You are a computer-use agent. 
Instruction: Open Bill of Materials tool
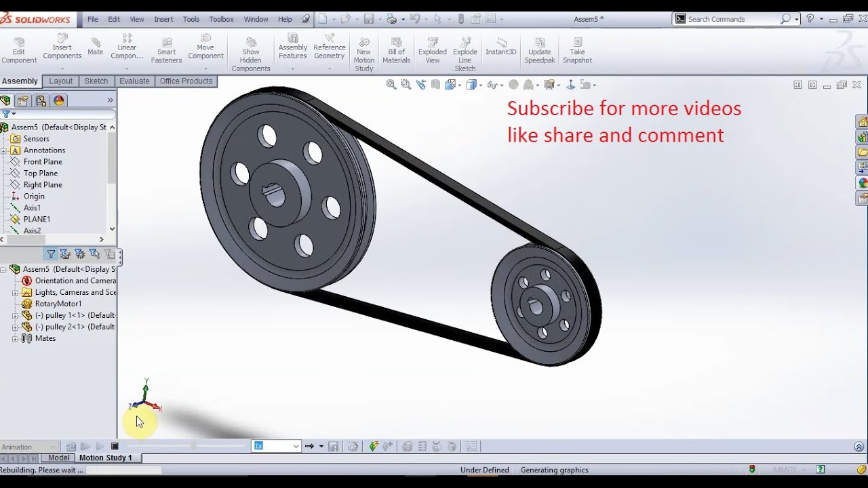click(397, 51)
